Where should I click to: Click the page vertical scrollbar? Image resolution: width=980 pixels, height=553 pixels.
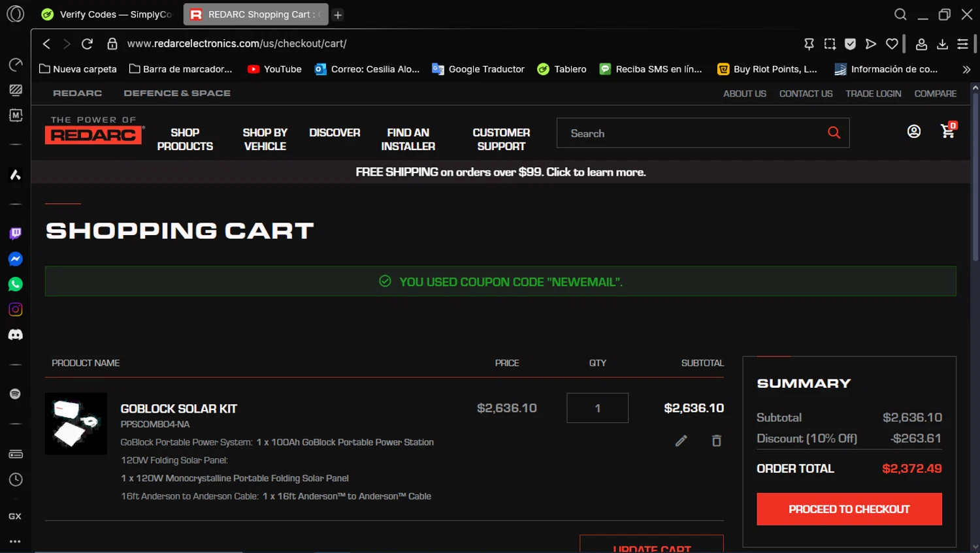point(975,178)
